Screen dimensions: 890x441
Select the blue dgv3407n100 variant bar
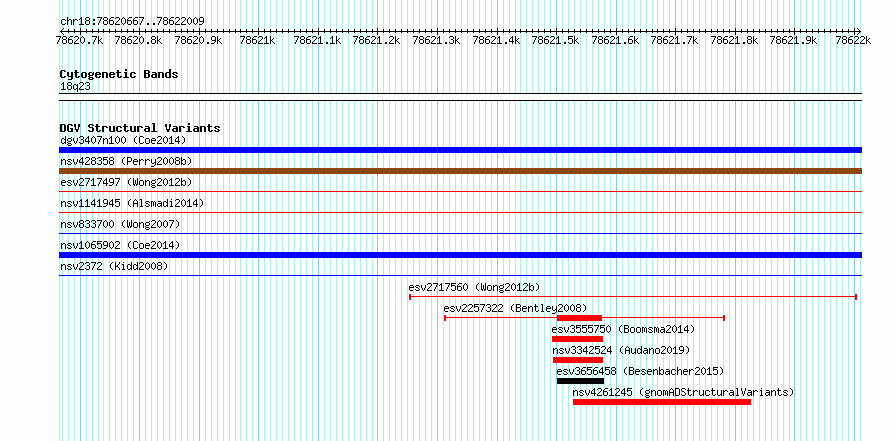[460, 150]
